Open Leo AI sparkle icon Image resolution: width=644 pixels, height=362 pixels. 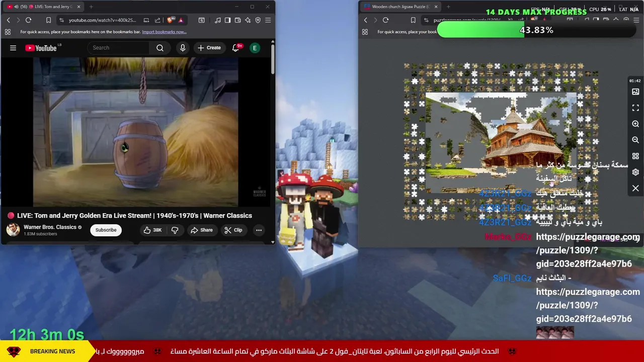click(x=248, y=20)
